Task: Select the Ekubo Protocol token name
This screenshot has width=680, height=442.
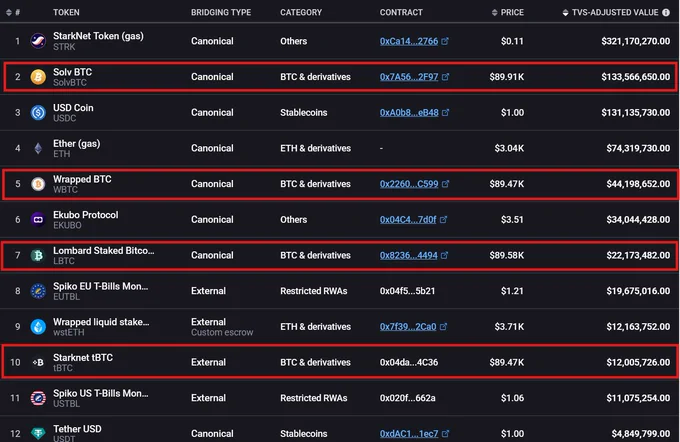Action: (x=85, y=215)
